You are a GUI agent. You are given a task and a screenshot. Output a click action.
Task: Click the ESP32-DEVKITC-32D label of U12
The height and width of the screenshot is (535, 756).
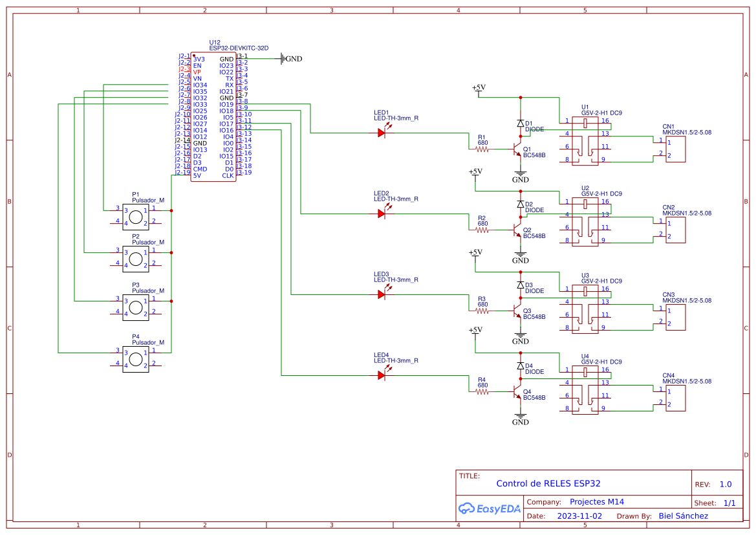[x=238, y=48]
